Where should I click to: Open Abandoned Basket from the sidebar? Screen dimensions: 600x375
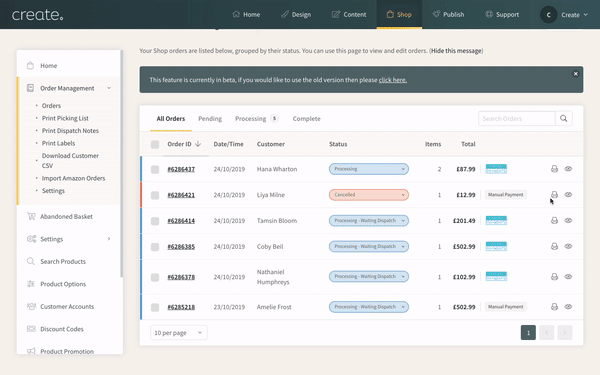(66, 217)
